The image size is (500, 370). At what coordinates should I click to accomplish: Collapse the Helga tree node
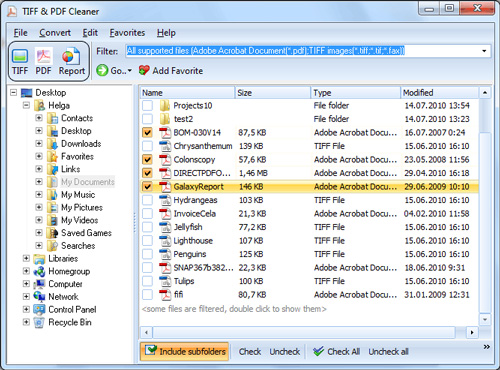pos(26,105)
